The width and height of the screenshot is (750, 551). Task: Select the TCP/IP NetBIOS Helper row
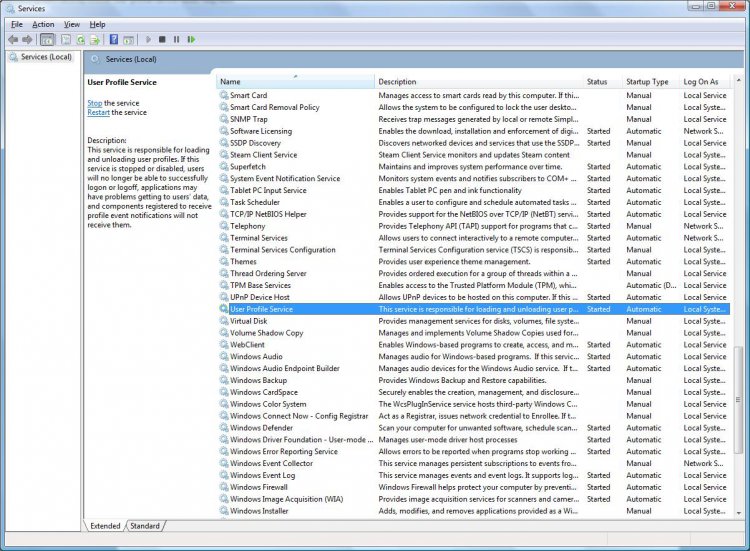474,214
